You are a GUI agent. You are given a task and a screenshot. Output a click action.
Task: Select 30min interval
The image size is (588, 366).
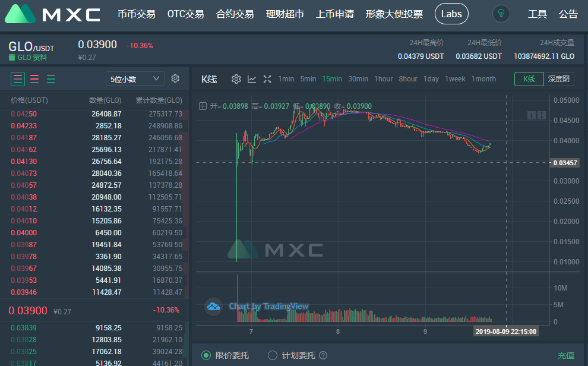click(x=358, y=79)
